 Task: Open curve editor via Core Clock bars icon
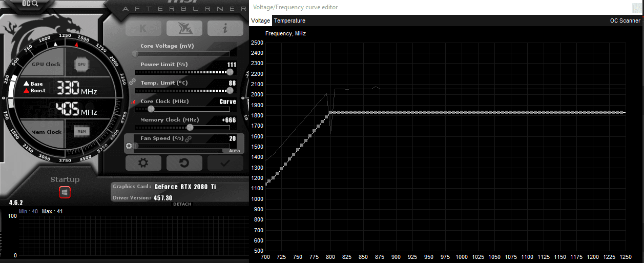(134, 102)
